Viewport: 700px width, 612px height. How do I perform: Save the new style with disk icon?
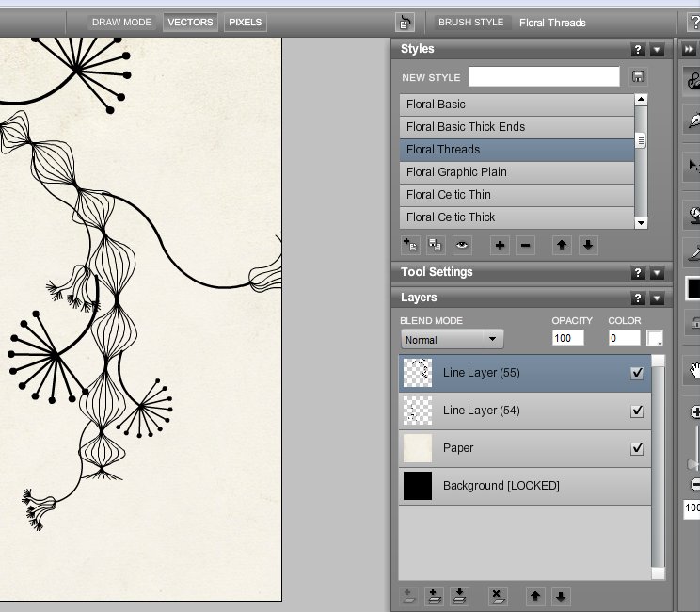click(x=639, y=77)
